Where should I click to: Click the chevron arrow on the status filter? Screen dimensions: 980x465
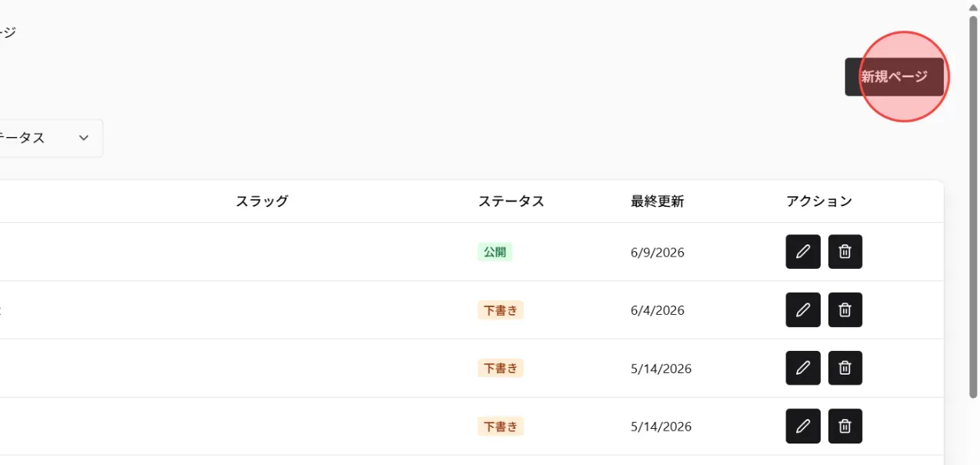pyautogui.click(x=84, y=138)
